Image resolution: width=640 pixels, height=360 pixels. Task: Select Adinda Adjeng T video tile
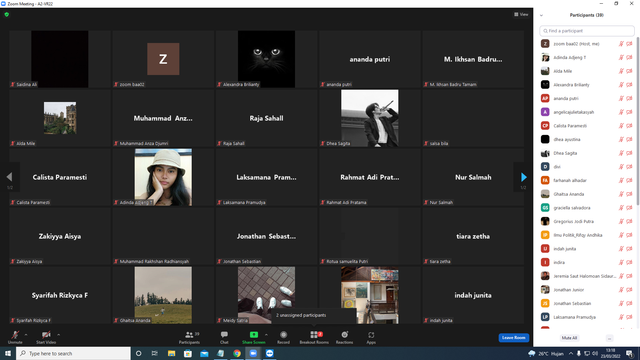click(163, 177)
